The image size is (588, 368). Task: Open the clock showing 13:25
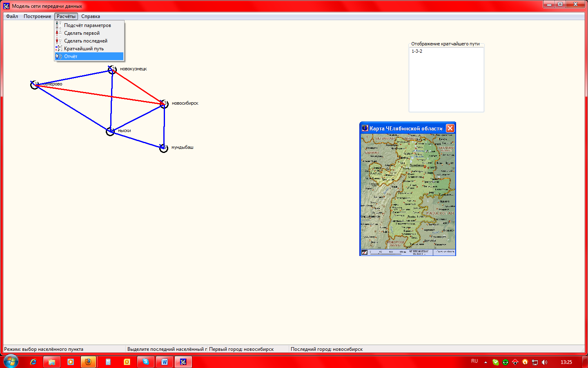tap(566, 362)
